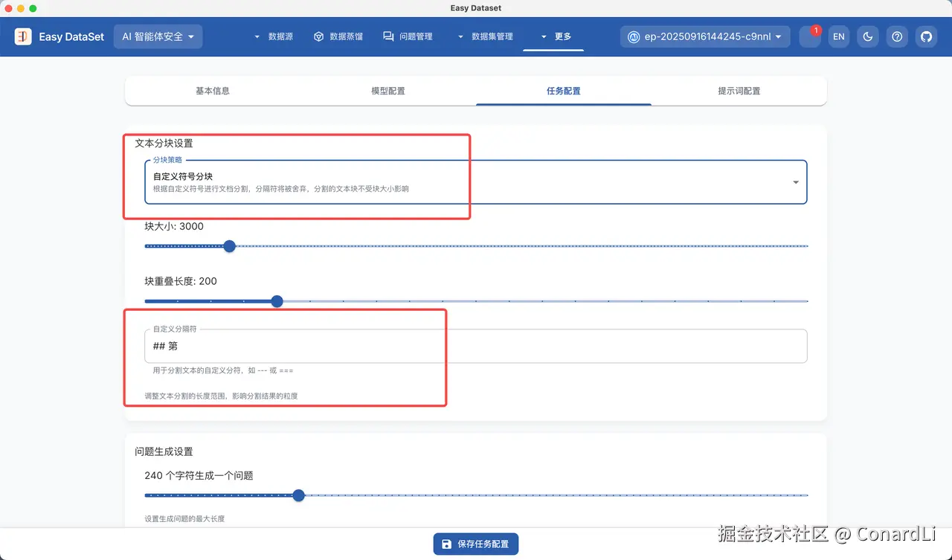The image size is (952, 560).
Task: Switch to dark mode via moon icon
Action: (x=868, y=36)
